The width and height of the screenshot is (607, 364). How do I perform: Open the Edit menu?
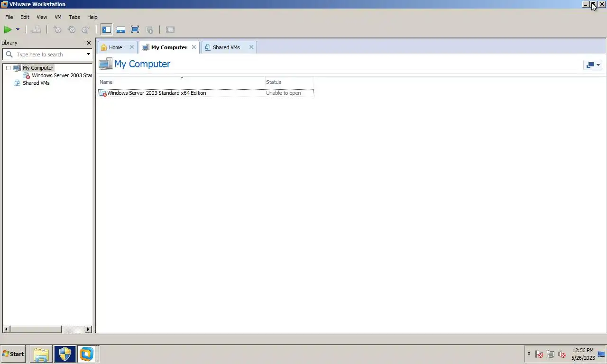[25, 17]
